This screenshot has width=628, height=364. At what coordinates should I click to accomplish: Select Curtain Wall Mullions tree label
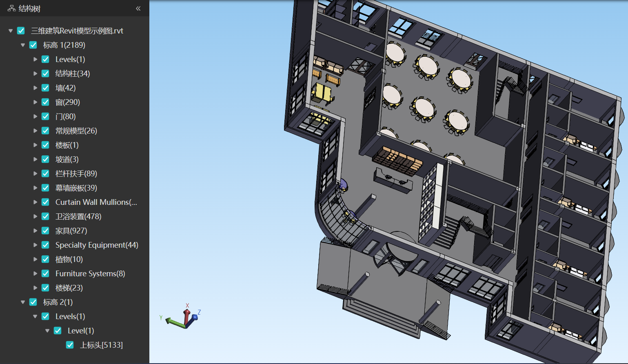(x=96, y=202)
